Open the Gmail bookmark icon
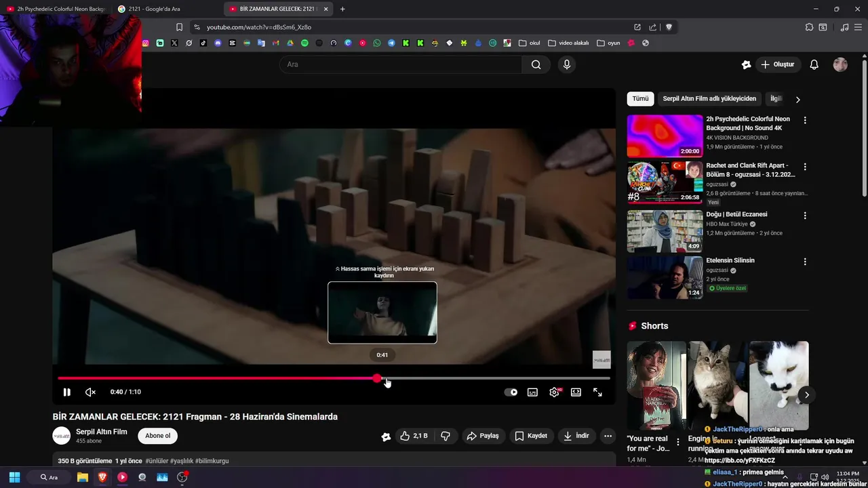The height and width of the screenshot is (488, 868). (x=275, y=43)
